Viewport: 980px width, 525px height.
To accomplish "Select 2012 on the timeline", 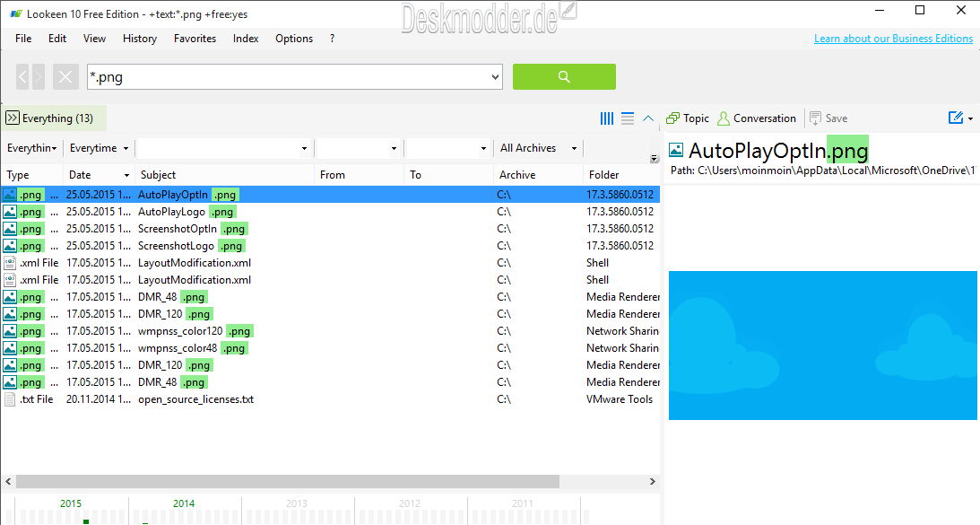I will (x=410, y=503).
